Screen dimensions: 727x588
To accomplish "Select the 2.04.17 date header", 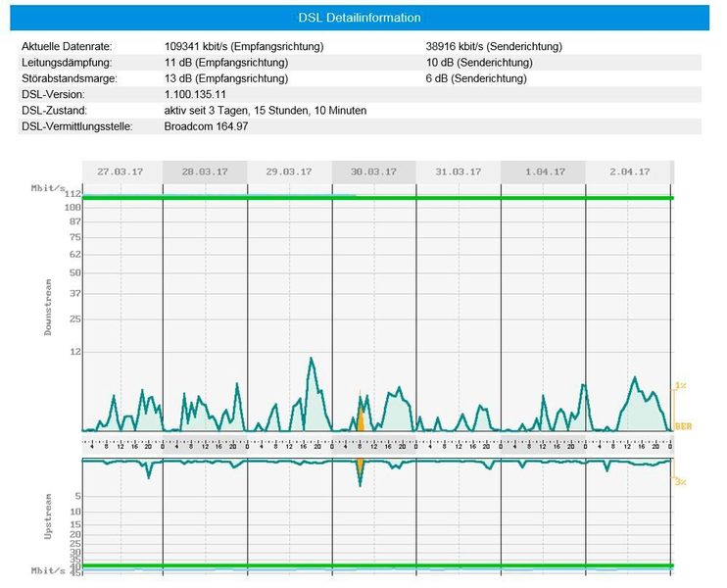I will click(x=628, y=171).
